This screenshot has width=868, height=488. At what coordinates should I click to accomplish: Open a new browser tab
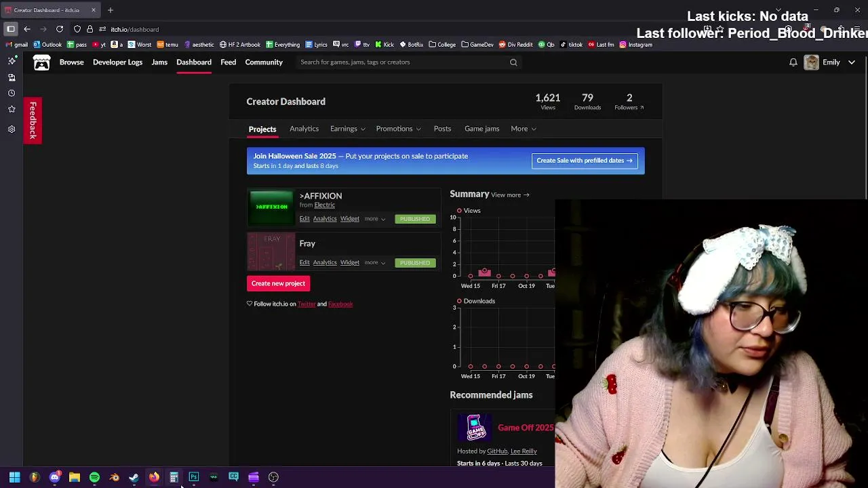110,10
